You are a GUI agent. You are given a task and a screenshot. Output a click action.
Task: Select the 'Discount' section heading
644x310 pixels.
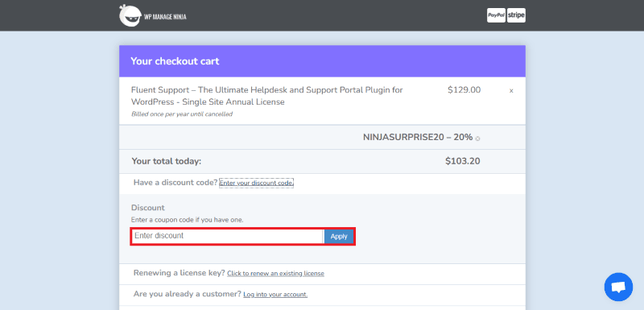148,208
